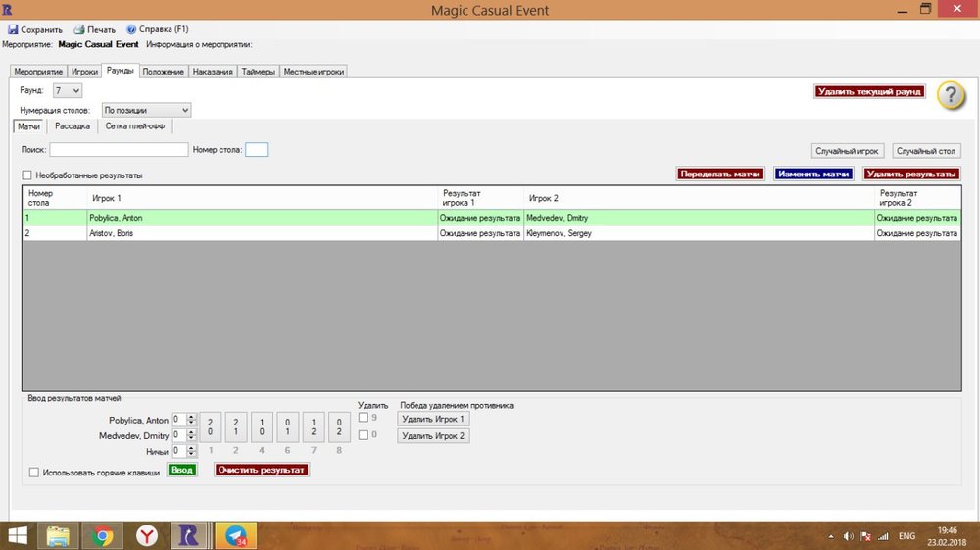980x550 pixels.
Task: Click the volume speaker icon in system tray
Action: pyautogui.click(x=848, y=536)
